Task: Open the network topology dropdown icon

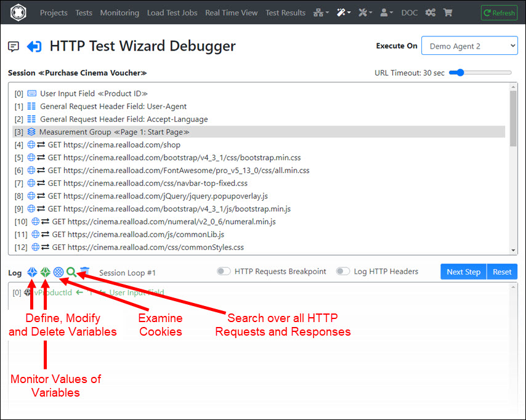Action: pos(321,13)
